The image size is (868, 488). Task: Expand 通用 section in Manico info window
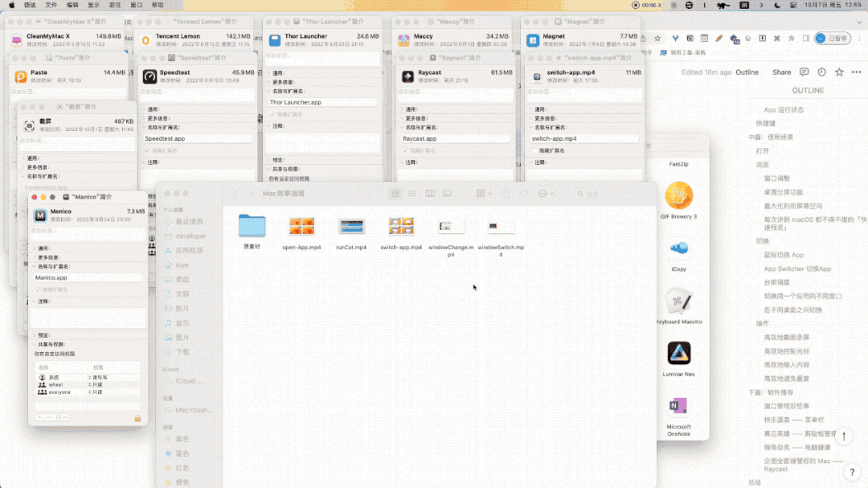click(35, 248)
